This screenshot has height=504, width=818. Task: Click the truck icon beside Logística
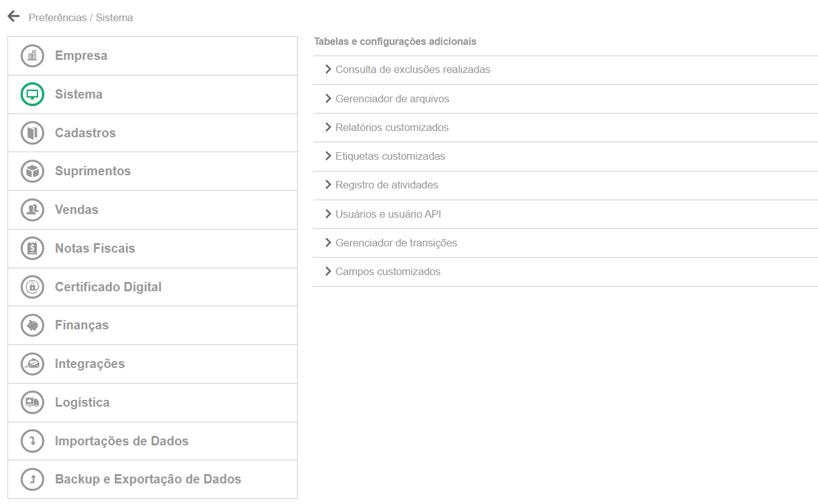point(32,402)
